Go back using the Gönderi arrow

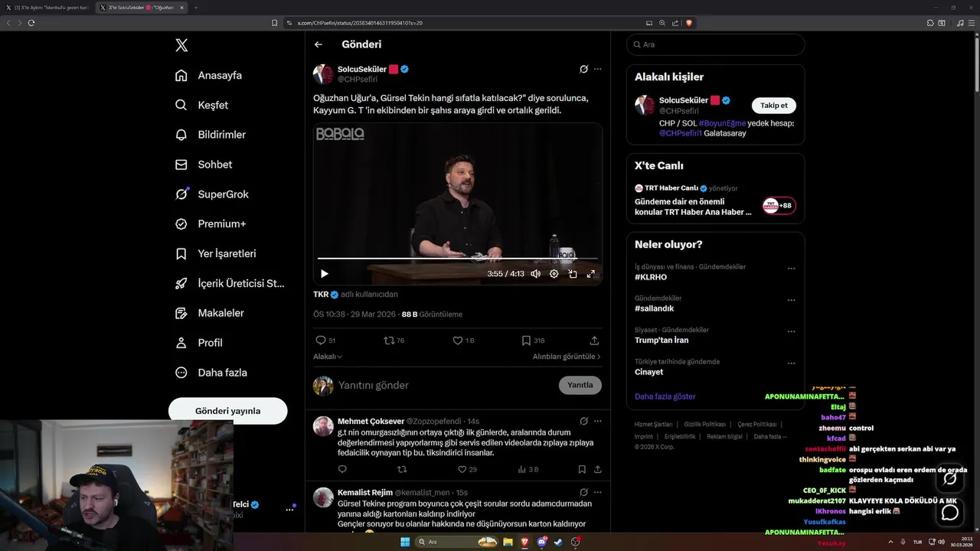[318, 44]
